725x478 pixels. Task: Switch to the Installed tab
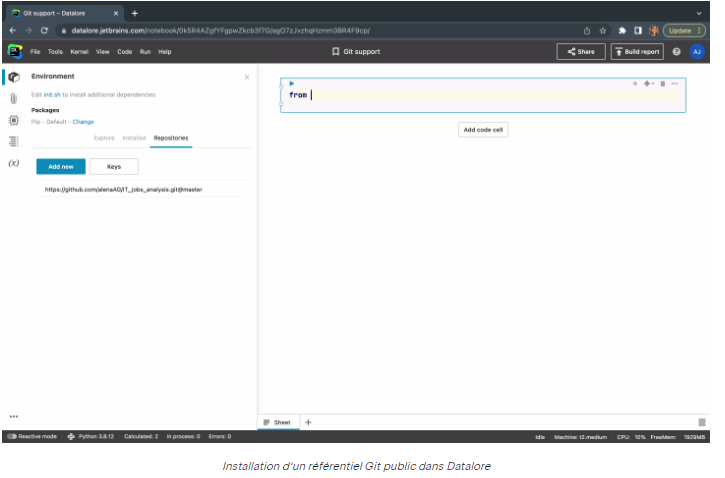[134, 137]
